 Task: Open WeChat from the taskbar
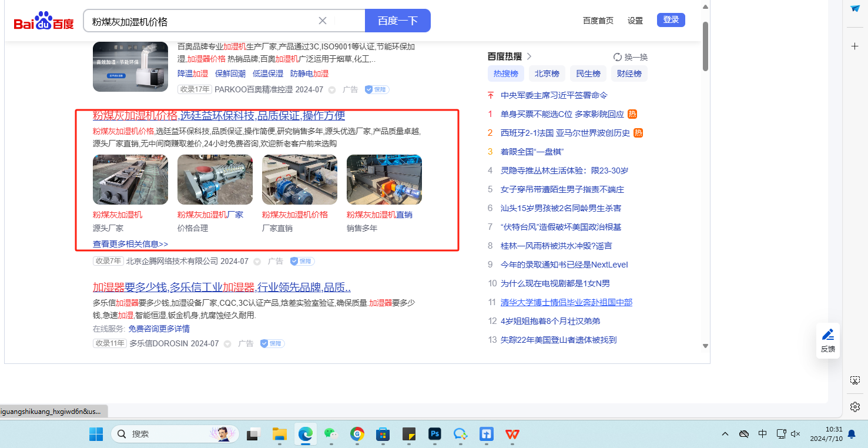pyautogui.click(x=331, y=434)
